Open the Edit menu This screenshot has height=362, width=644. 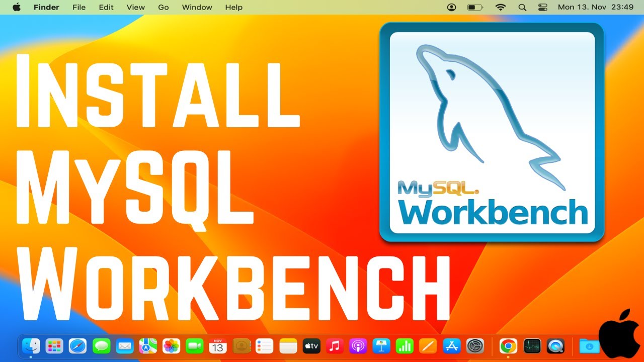(106, 7)
